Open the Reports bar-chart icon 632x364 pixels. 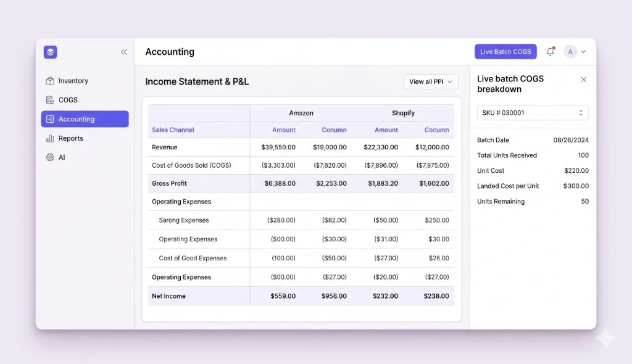click(51, 138)
